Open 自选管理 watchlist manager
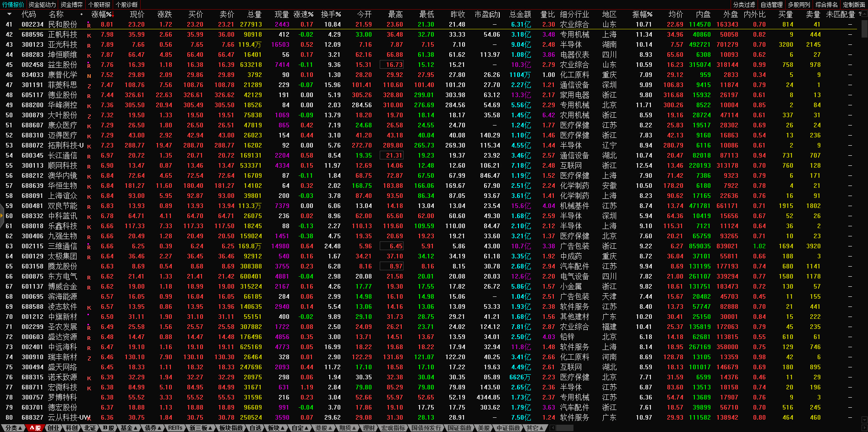 [771, 5]
